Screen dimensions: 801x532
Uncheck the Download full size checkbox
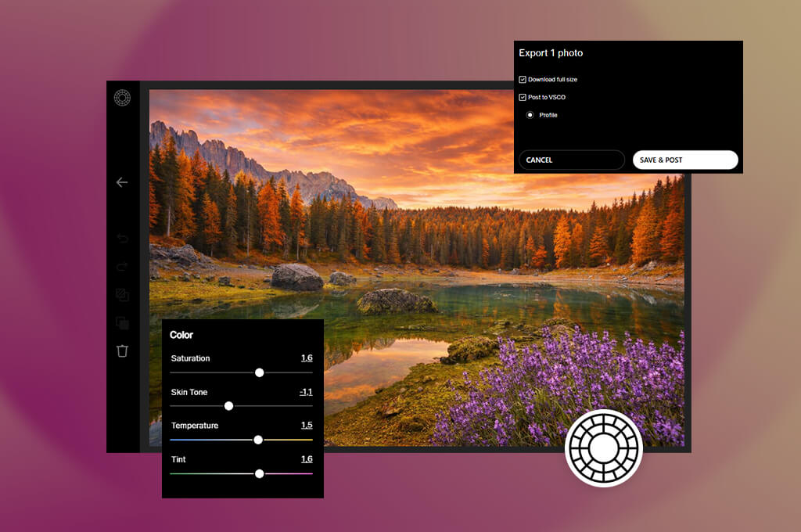[x=522, y=80]
